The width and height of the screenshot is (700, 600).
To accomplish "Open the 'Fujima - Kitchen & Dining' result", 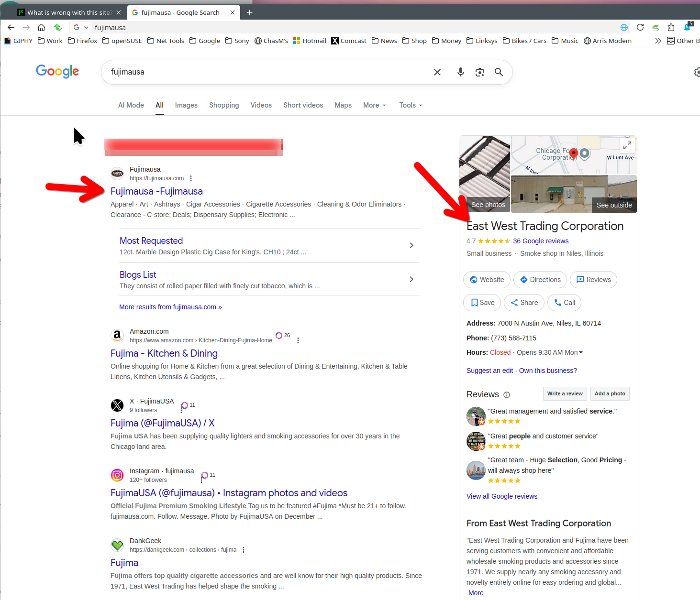I will pos(164,353).
